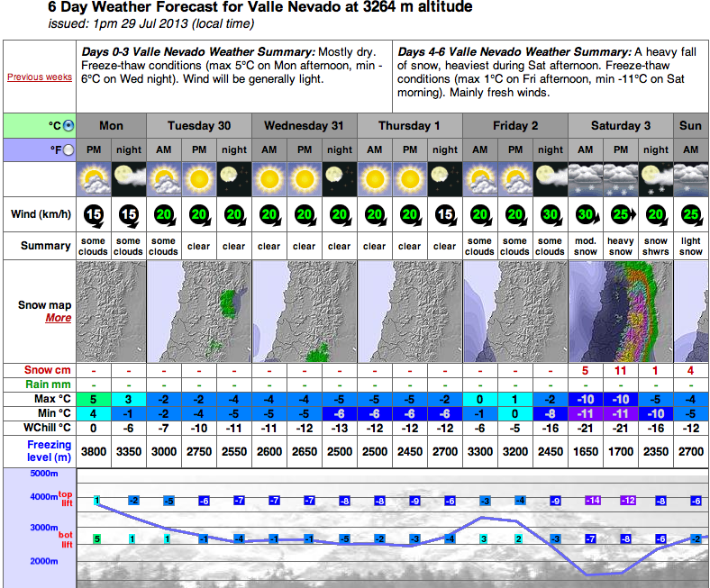710x588 pixels.
Task: Click the 'Rain mm' row label
Action: tap(48, 384)
